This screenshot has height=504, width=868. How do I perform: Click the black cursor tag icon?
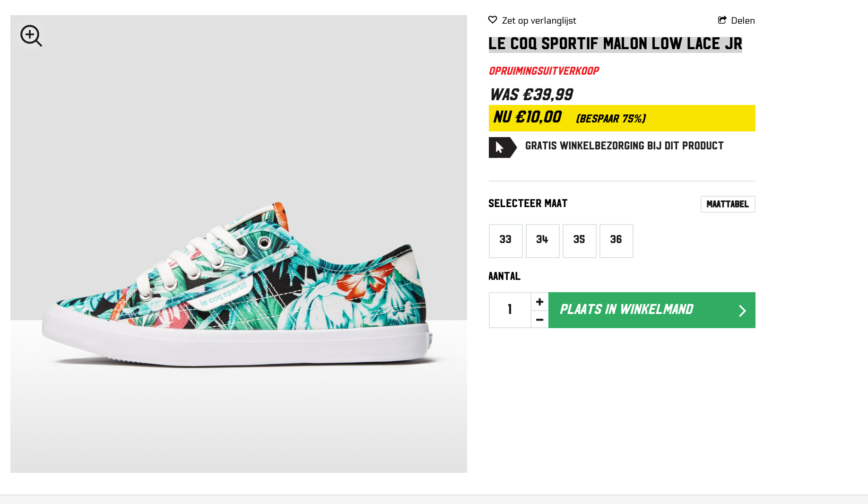pyautogui.click(x=502, y=148)
